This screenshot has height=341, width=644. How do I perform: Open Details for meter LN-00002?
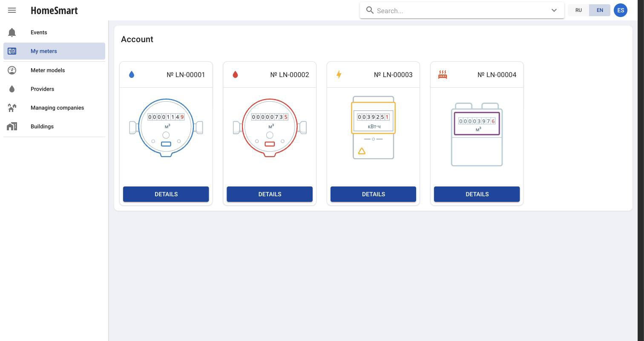click(270, 194)
